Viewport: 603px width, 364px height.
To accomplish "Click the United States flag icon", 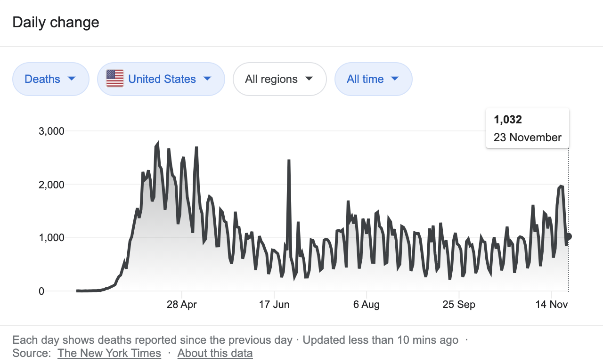I will click(x=115, y=79).
